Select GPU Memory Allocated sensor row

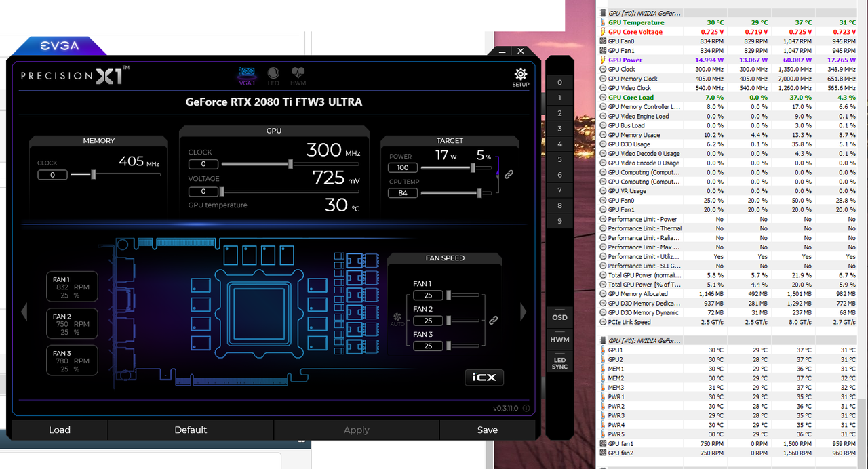(728, 294)
